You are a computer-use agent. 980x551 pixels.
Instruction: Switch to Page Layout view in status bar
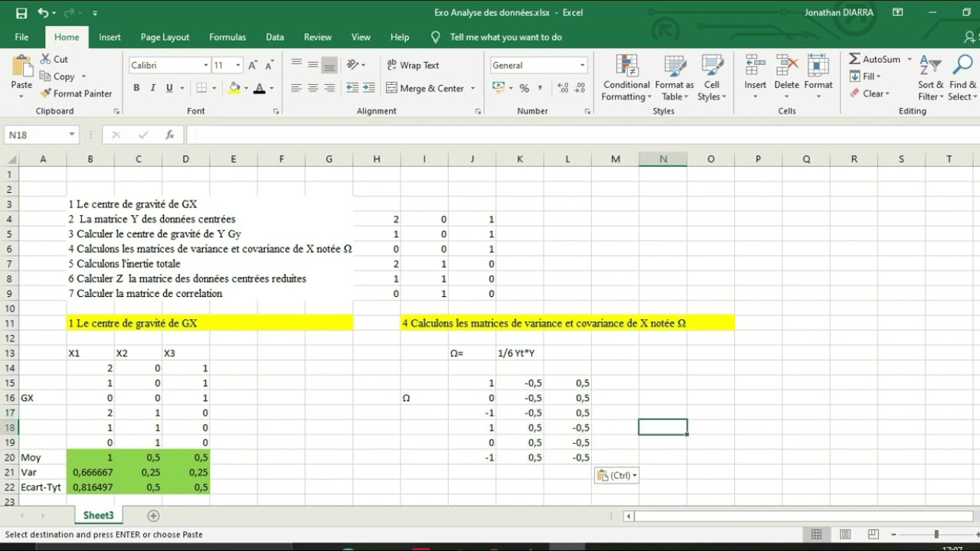845,534
